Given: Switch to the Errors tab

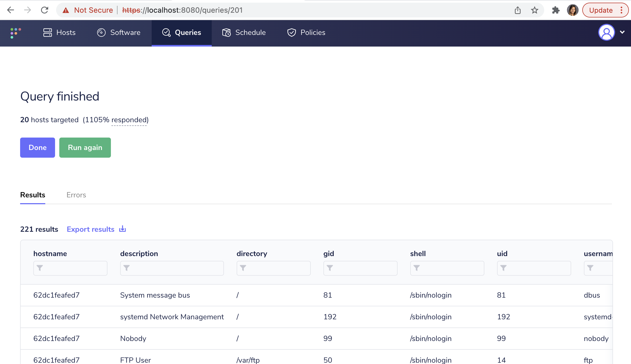Looking at the screenshot, I should point(76,195).
